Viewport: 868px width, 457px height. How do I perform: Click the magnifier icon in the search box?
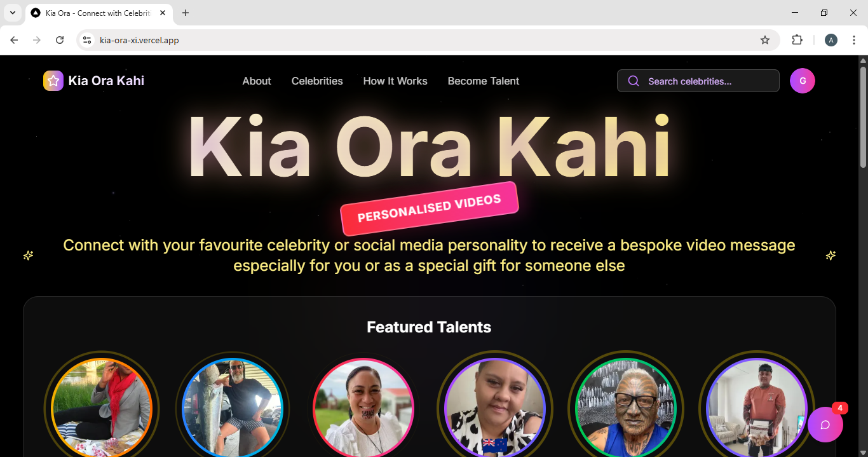(634, 81)
